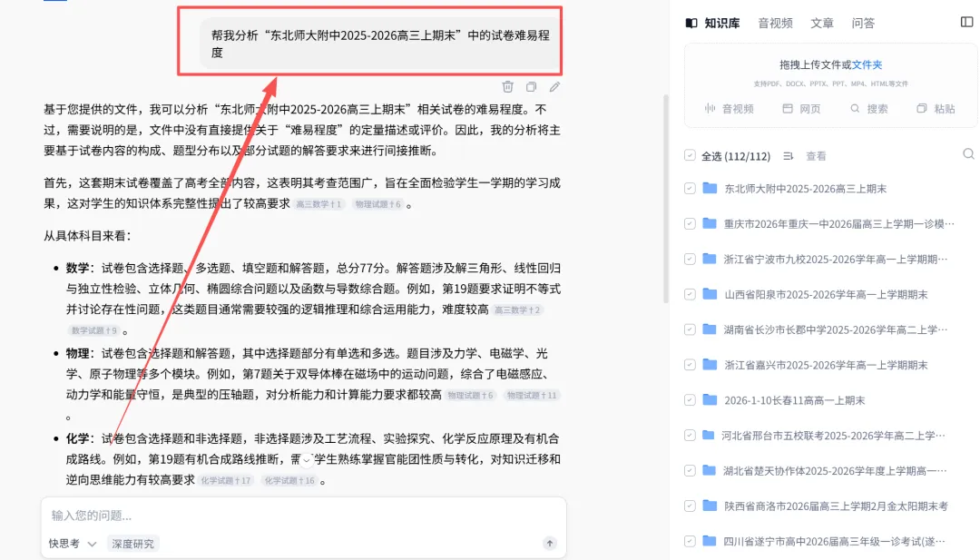The width and height of the screenshot is (980, 560).
Task: Switch to the 问答 tab
Action: click(863, 23)
